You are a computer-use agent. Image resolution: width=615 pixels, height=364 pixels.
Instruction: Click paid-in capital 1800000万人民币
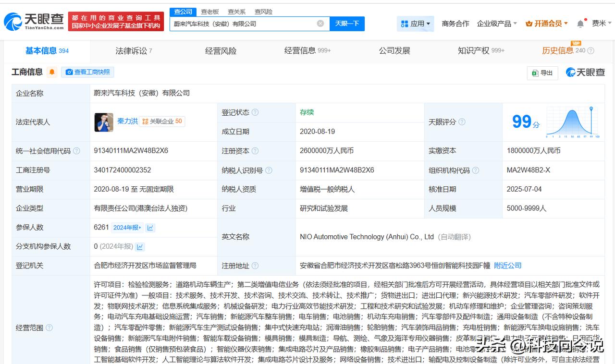[533, 151]
